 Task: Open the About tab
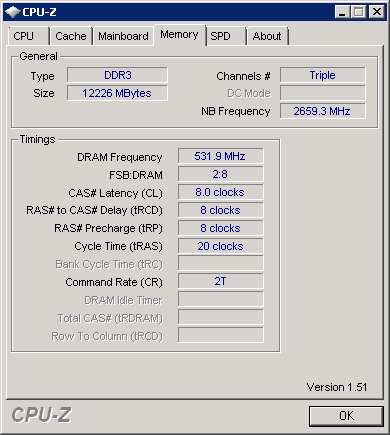click(267, 36)
